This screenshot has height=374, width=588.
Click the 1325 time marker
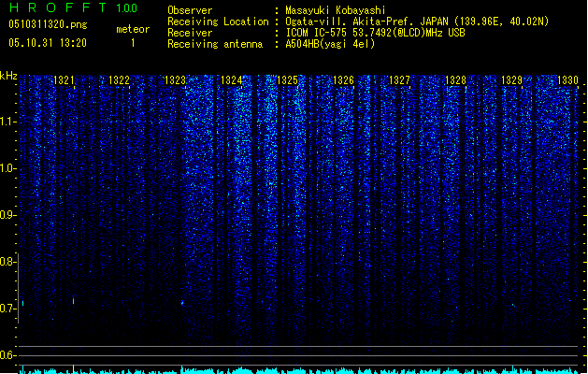(287, 80)
